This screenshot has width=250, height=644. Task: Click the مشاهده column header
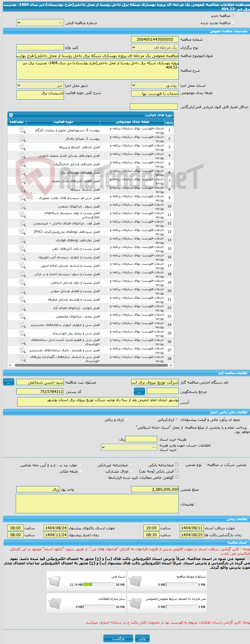(17, 122)
